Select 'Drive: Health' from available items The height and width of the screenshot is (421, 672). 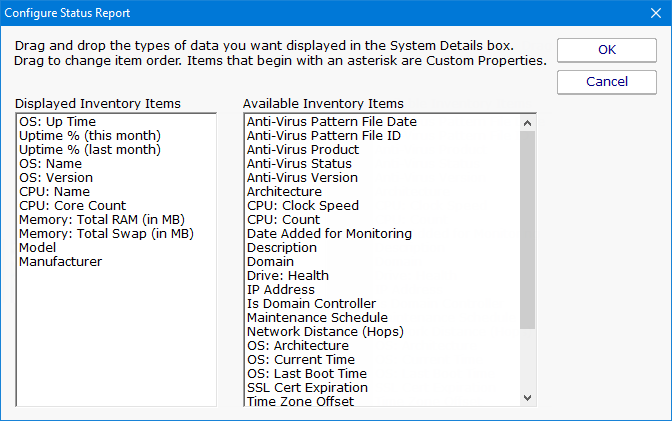(287, 276)
